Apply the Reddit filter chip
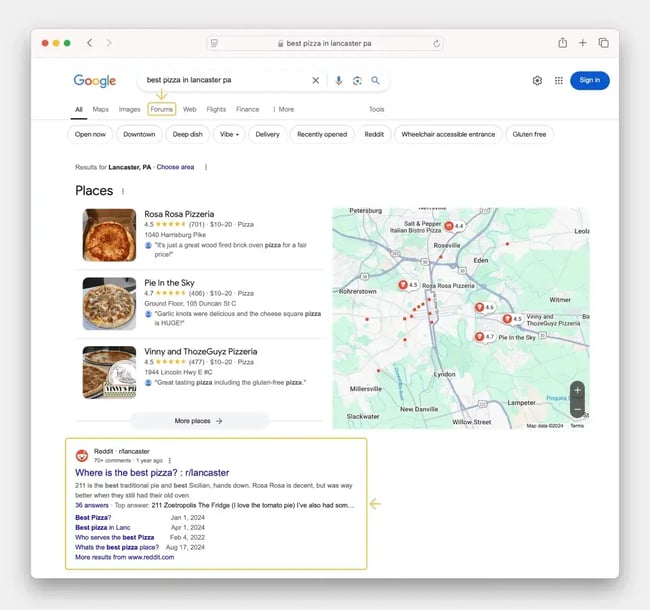The image size is (650, 610). coord(374,134)
